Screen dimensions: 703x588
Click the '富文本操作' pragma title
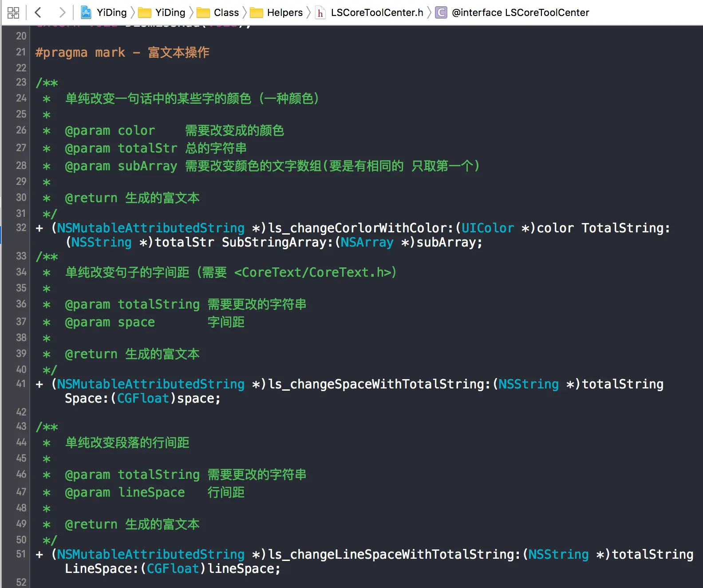pos(179,52)
